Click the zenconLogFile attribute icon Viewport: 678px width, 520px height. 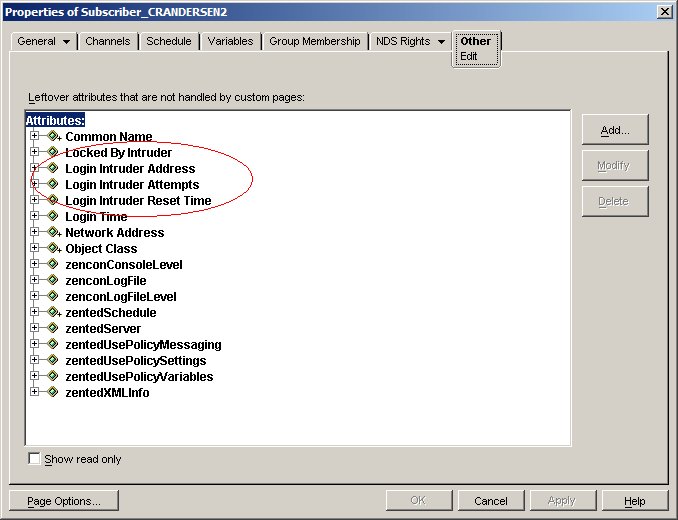pos(53,280)
